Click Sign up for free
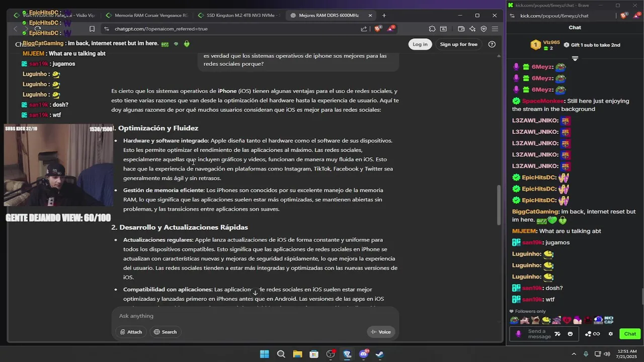 click(x=458, y=44)
